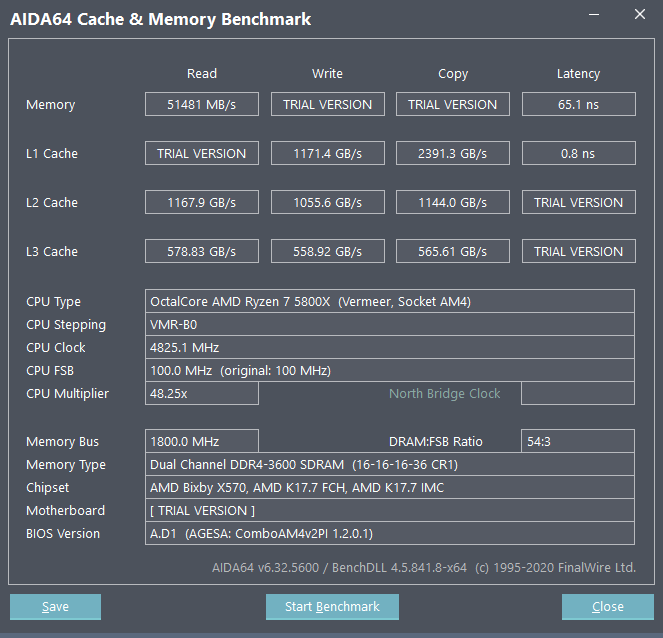Viewport: 663px width, 638px height.
Task: Click the Close button at bottom
Action: [607, 607]
